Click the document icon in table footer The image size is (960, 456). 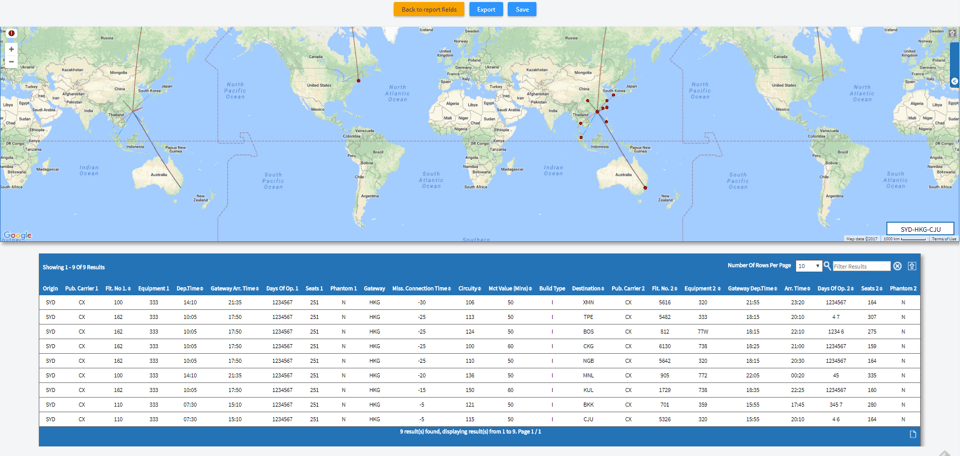tap(912, 434)
